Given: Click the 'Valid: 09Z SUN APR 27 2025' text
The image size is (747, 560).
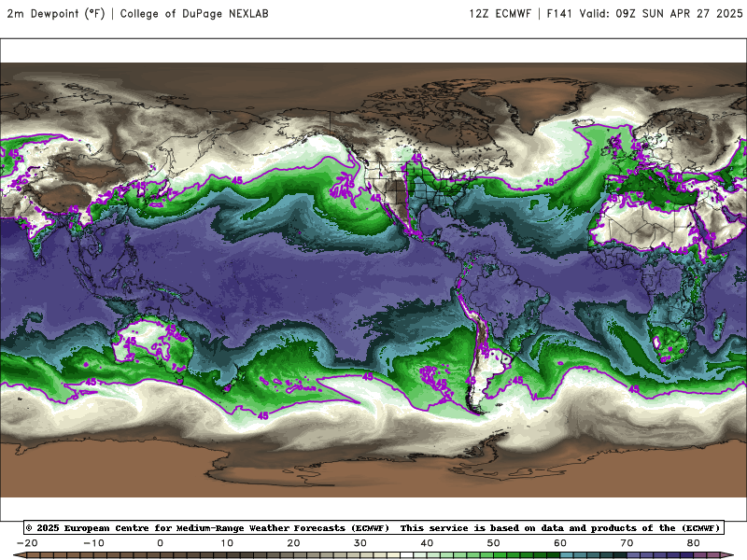Looking at the screenshot, I should [x=661, y=14].
